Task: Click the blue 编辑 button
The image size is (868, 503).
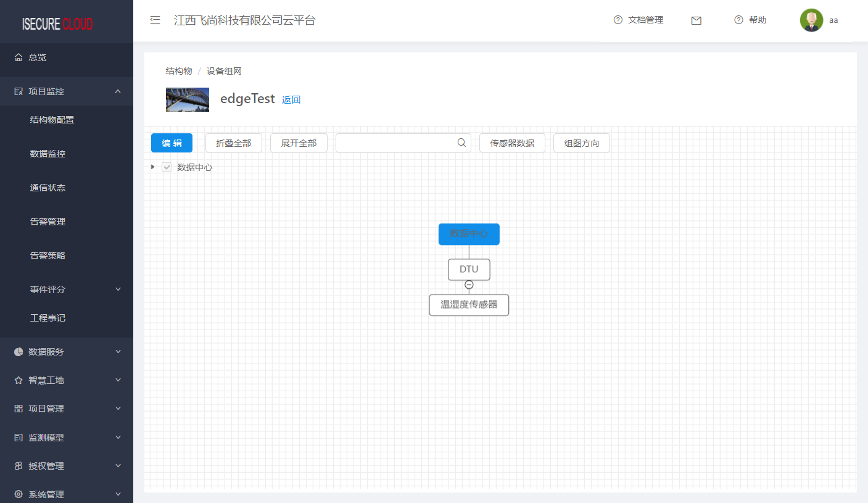Action: click(172, 143)
